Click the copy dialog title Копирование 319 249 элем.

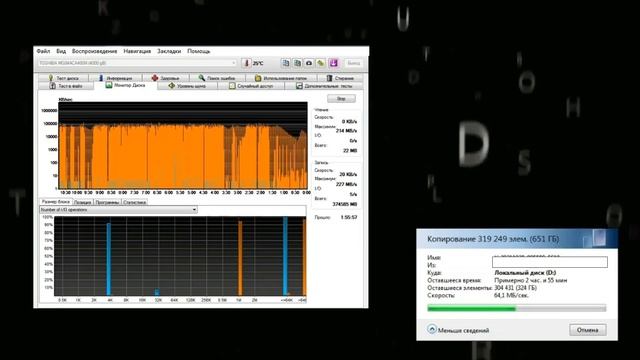[x=493, y=239]
